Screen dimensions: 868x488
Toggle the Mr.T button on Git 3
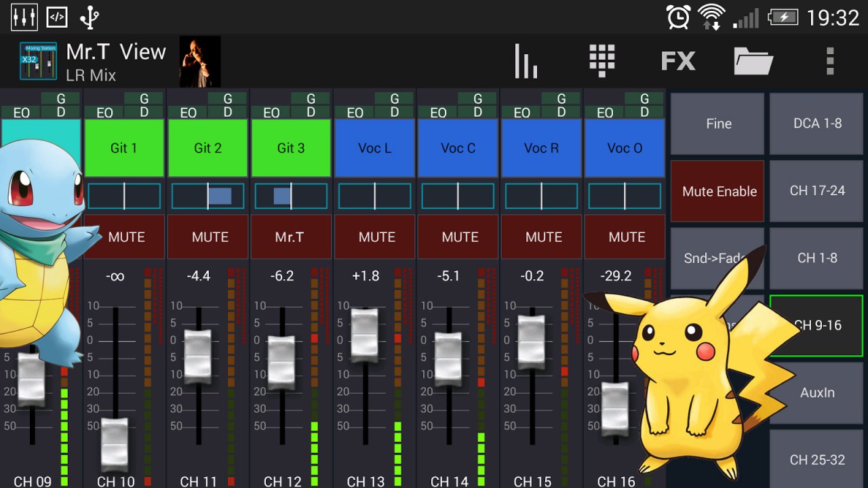pyautogui.click(x=292, y=237)
